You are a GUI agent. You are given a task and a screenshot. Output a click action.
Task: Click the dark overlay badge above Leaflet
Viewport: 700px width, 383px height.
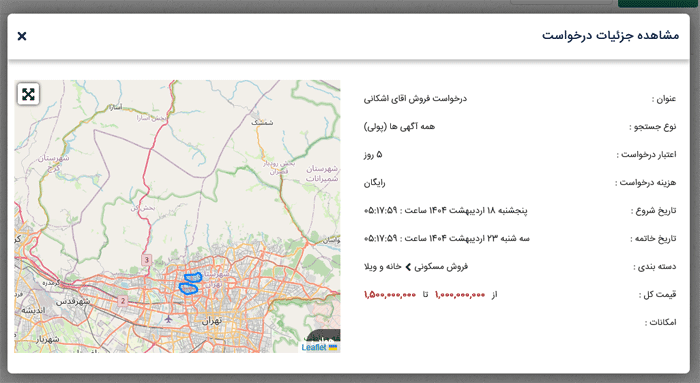(323, 336)
